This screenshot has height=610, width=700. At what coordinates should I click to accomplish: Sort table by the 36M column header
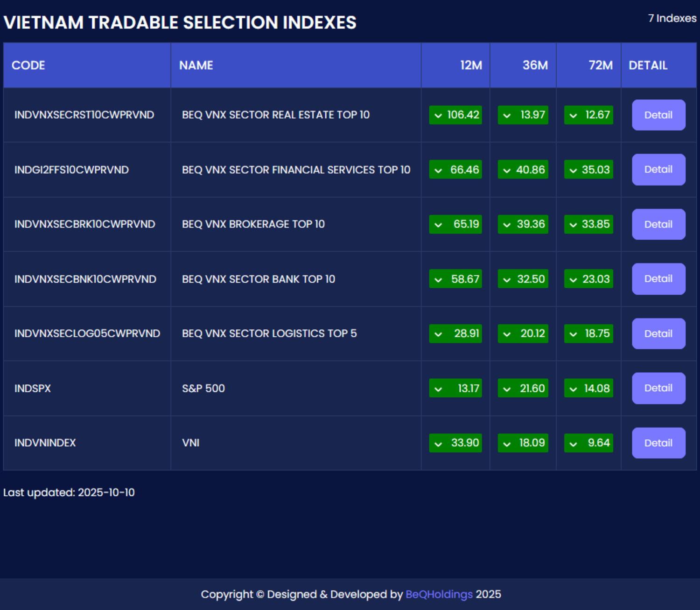point(535,65)
